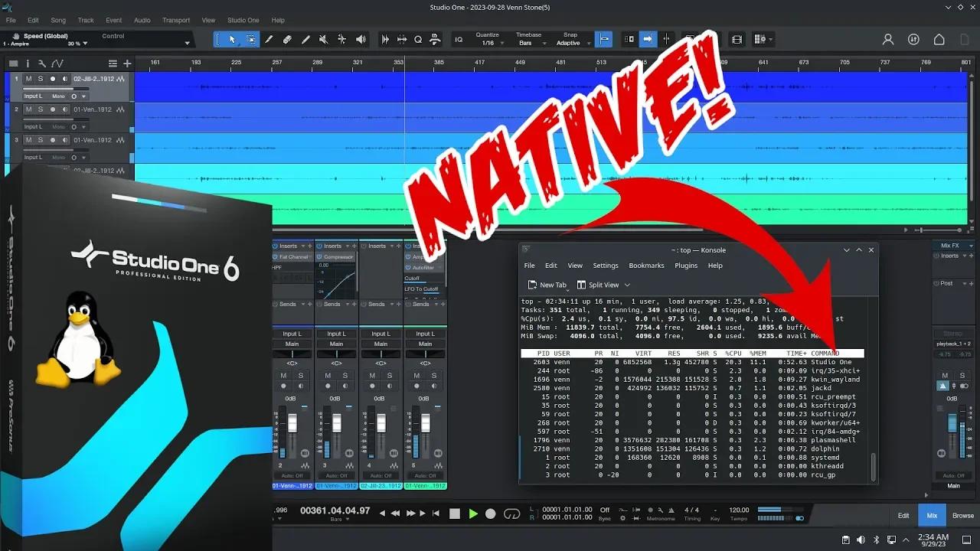Click mixer channel 2 volume fader
The height and width of the screenshot is (551, 980).
point(292,422)
